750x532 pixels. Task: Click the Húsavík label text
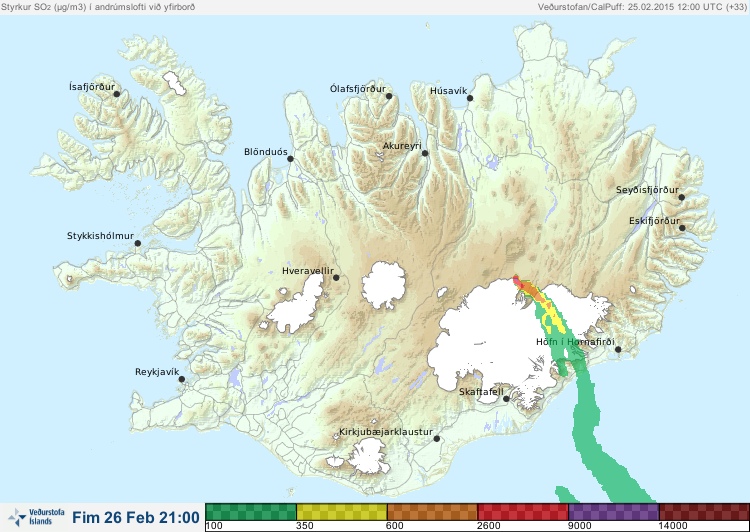point(449,91)
